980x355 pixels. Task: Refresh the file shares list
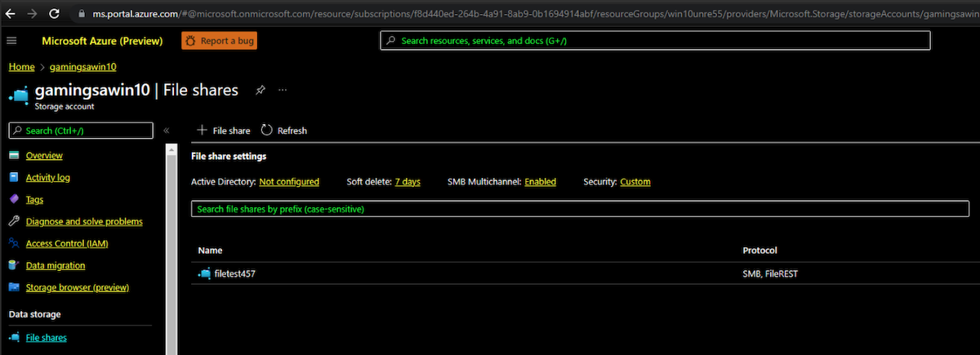(283, 131)
